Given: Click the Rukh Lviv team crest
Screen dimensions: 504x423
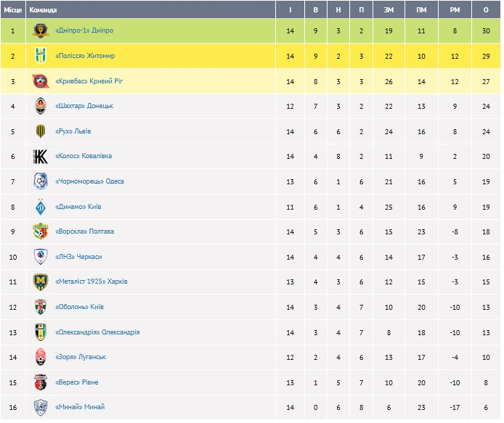Looking at the screenshot, I should (x=41, y=131).
